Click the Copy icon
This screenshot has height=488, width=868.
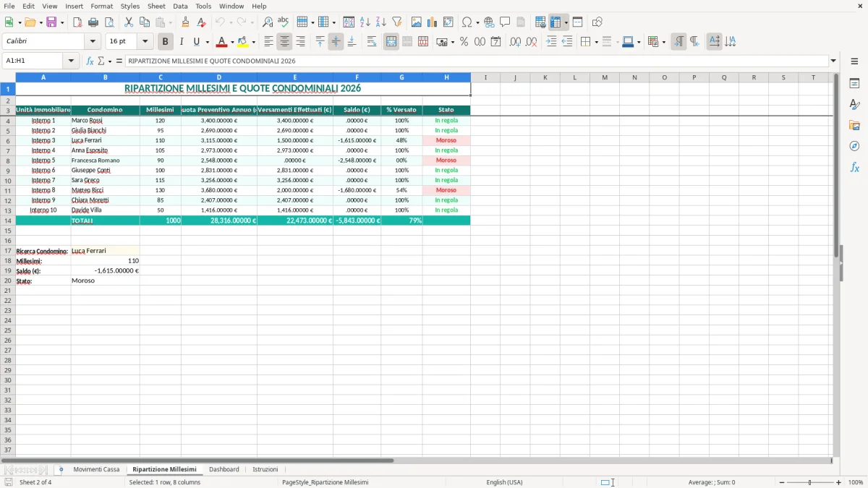tap(144, 22)
